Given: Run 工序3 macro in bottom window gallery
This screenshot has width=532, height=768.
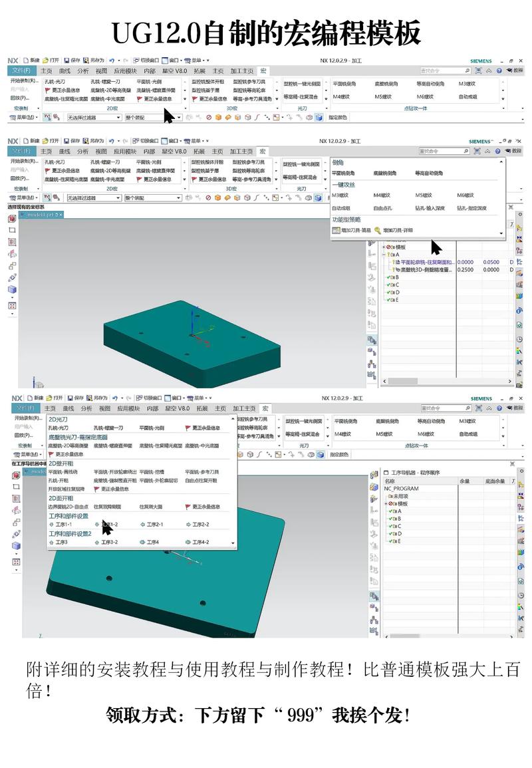Looking at the screenshot, I should click(x=59, y=542).
